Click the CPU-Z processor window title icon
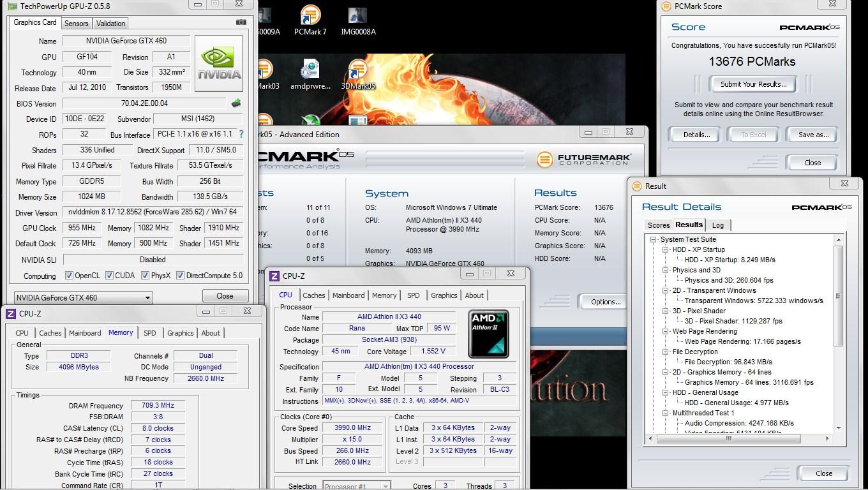 (x=274, y=276)
